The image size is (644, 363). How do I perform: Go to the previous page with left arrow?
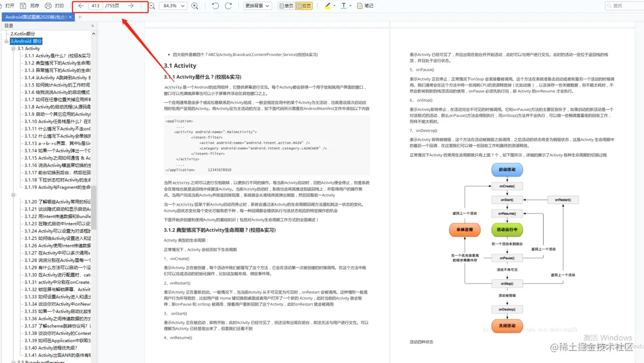point(81,6)
